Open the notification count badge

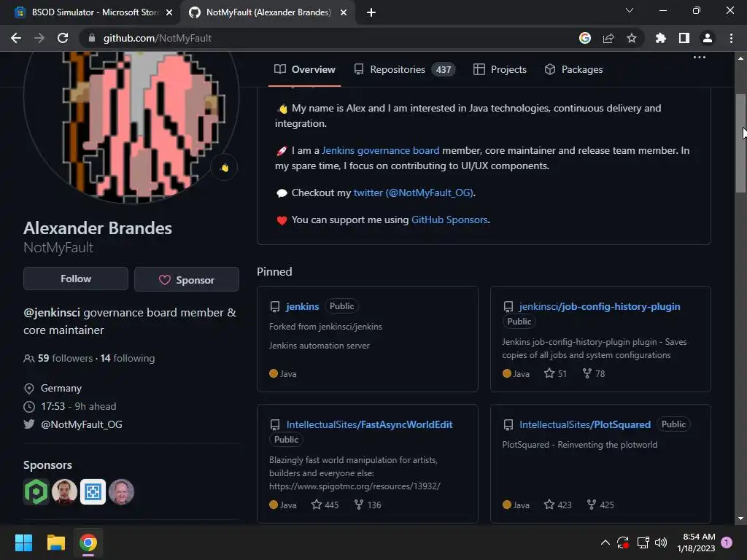pyautogui.click(x=727, y=542)
